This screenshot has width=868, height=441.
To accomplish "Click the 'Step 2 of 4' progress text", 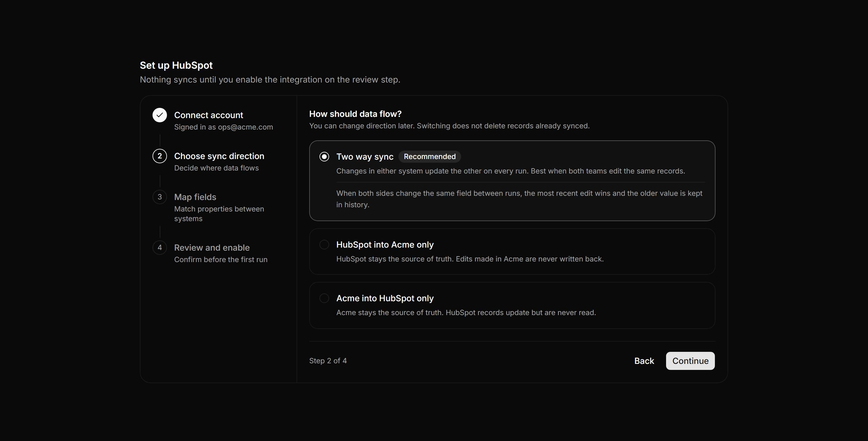I will tap(328, 361).
